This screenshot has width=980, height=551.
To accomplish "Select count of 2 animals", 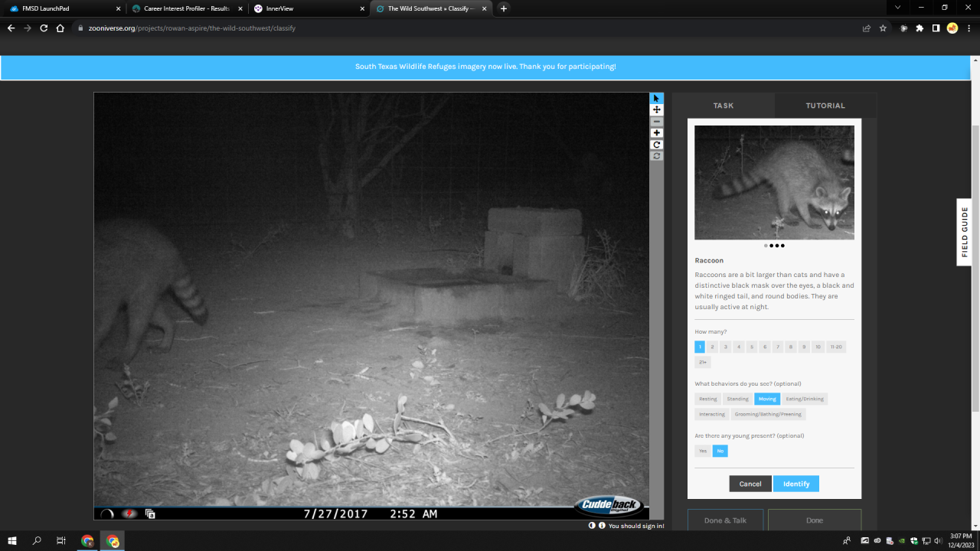I will click(713, 347).
